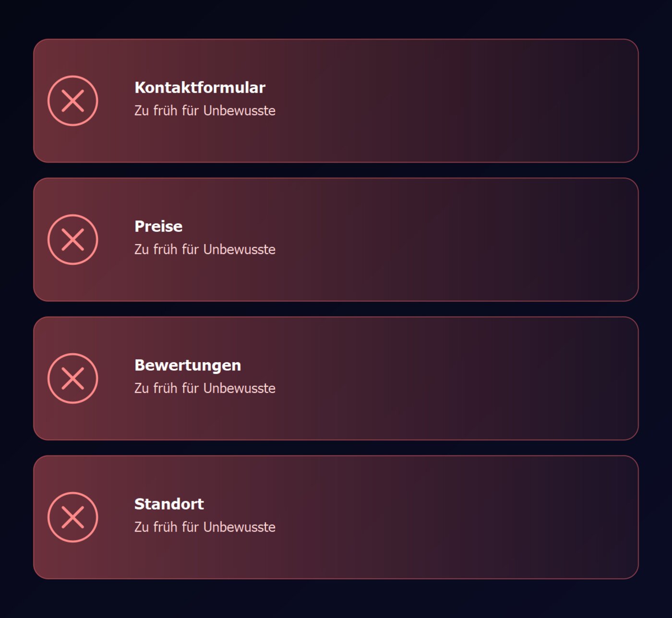The image size is (672, 618).
Task: Click the word 'Unbewusste' in the Preise card
Action: click(240, 250)
